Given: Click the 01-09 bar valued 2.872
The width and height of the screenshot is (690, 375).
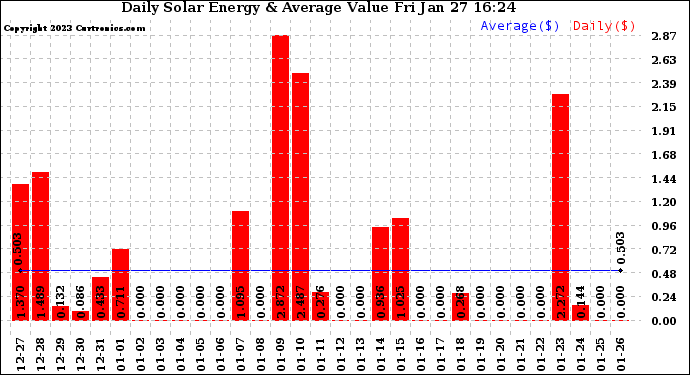Looking at the screenshot, I should (280, 178).
